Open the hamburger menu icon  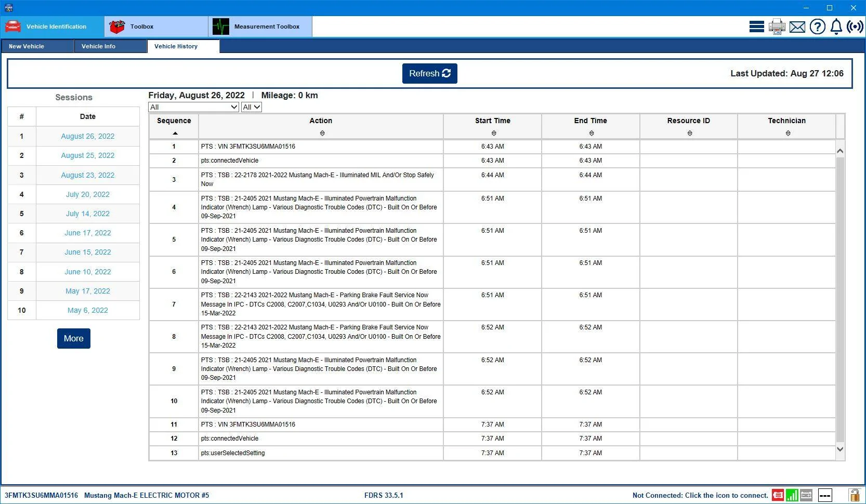point(756,26)
